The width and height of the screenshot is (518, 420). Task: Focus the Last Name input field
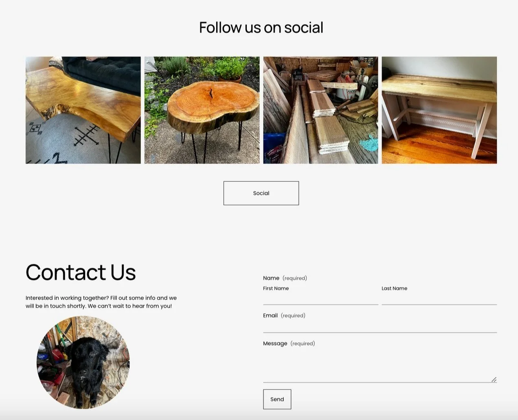(x=439, y=299)
